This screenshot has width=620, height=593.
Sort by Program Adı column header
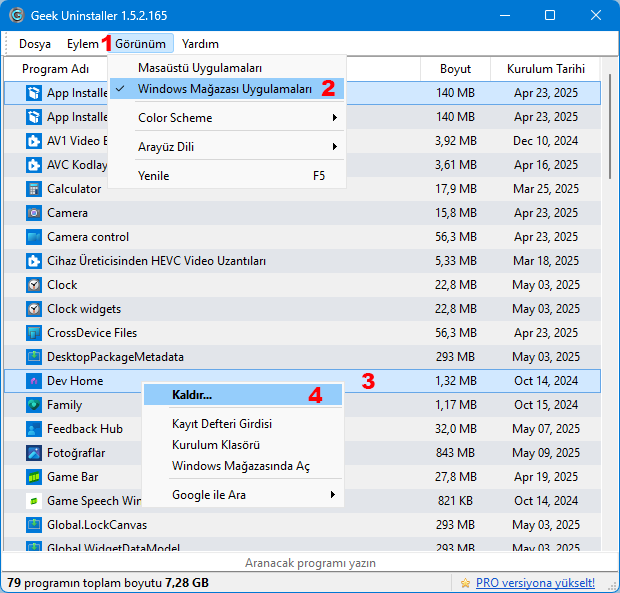55,69
